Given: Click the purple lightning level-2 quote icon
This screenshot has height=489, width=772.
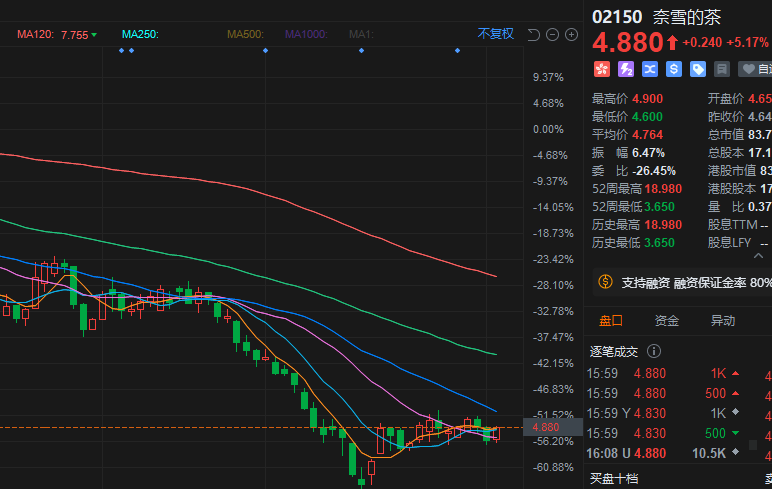Looking at the screenshot, I should tap(626, 69).
